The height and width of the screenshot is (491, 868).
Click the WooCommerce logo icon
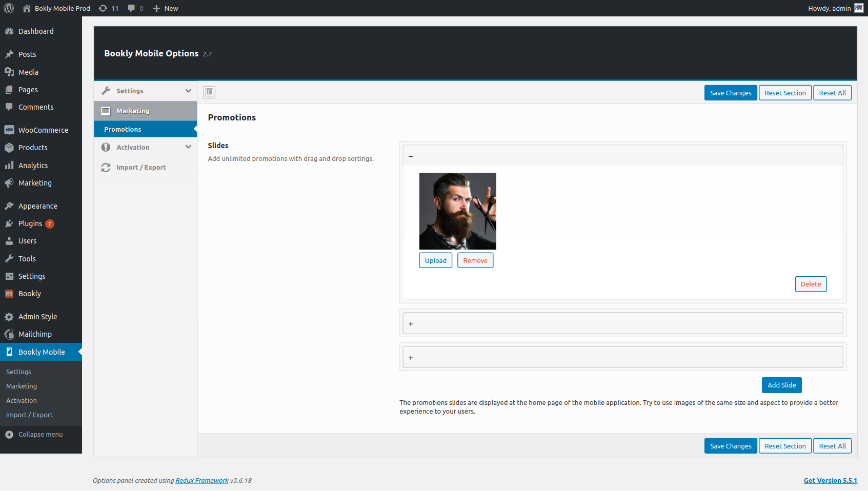tap(9, 130)
